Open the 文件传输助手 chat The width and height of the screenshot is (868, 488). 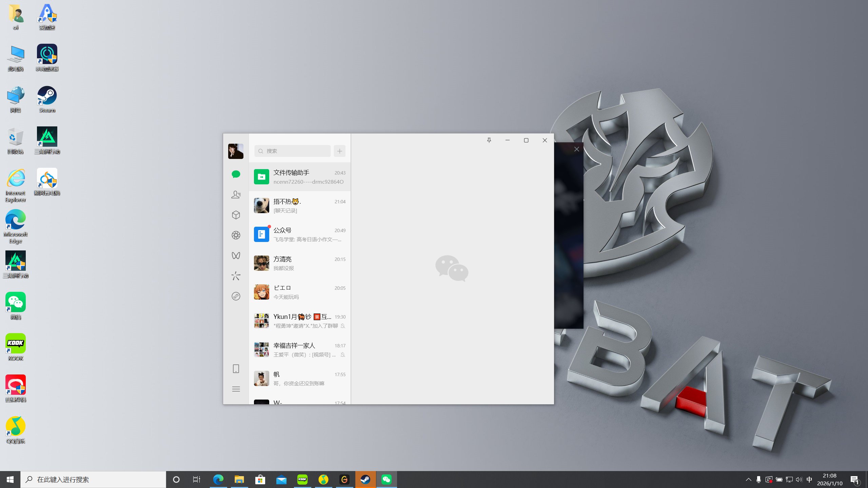point(300,177)
